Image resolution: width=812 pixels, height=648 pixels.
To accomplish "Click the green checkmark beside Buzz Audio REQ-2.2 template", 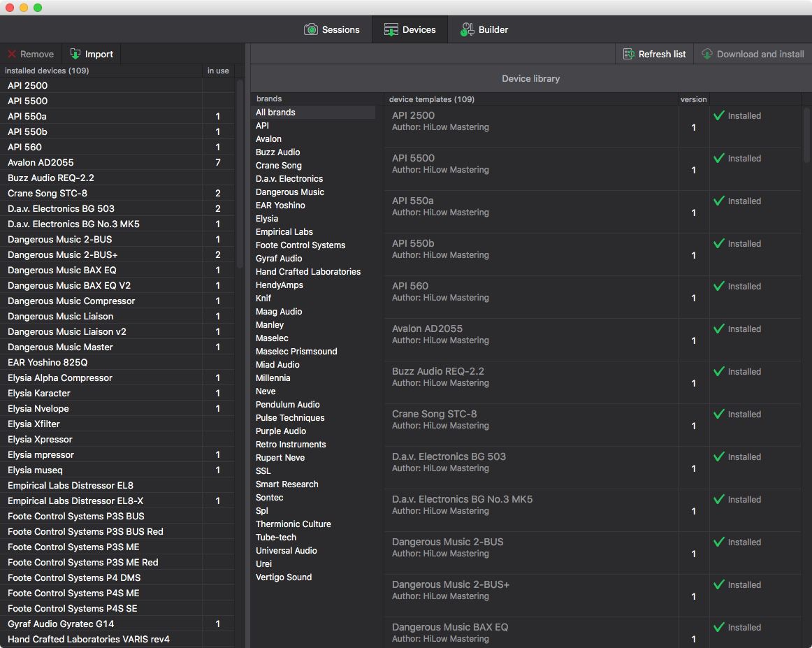I will tap(719, 371).
